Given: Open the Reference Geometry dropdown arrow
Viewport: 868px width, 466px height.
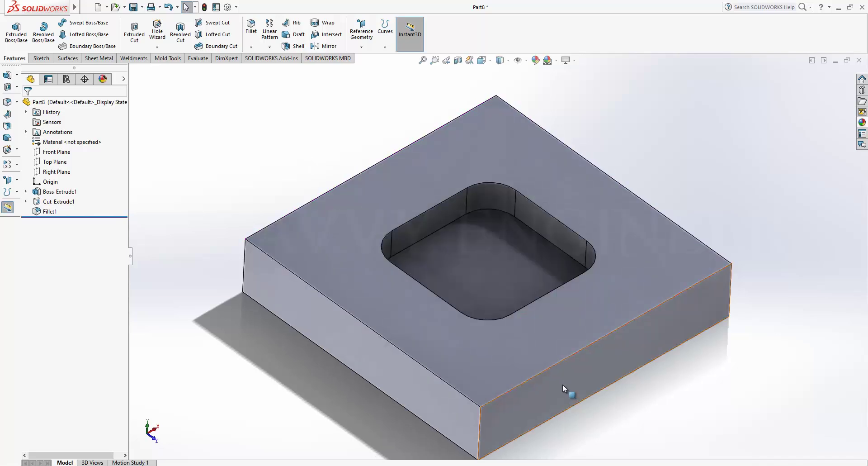Looking at the screenshot, I should 361,47.
